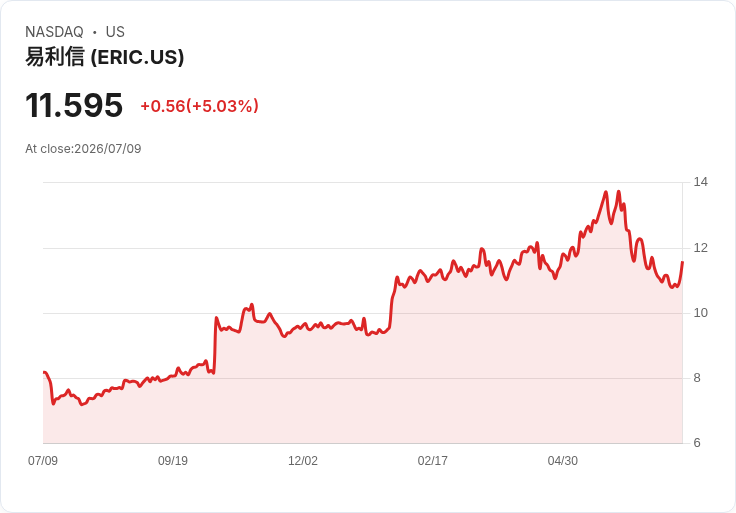
Task: Click the NASDAQ exchange label
Action: [x=54, y=32]
